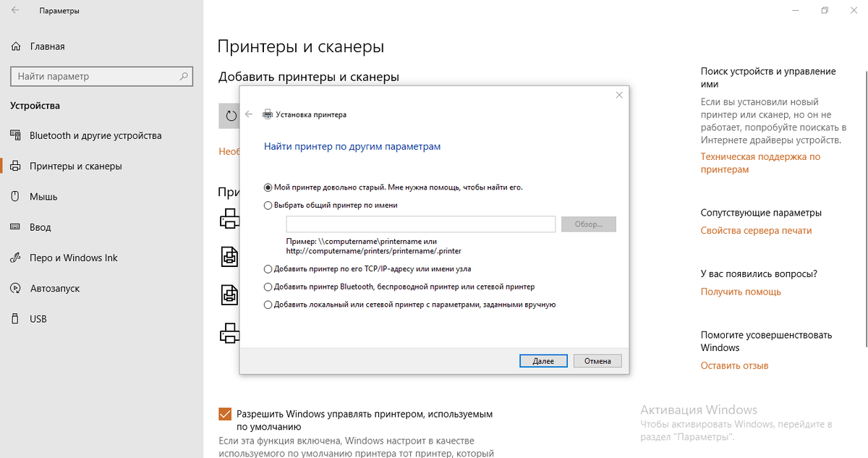The height and width of the screenshot is (458, 868).
Task: Choose add printer by TCP/IP address option
Action: [x=268, y=268]
